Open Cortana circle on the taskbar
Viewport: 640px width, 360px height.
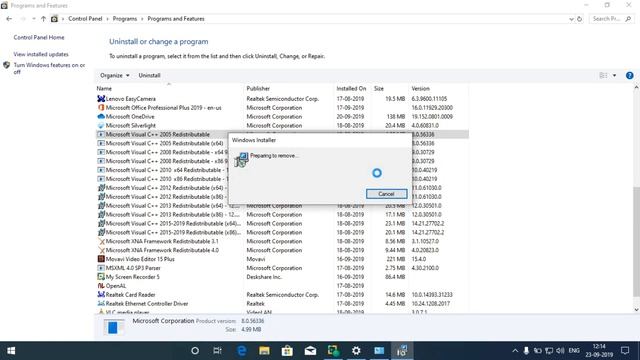195,351
